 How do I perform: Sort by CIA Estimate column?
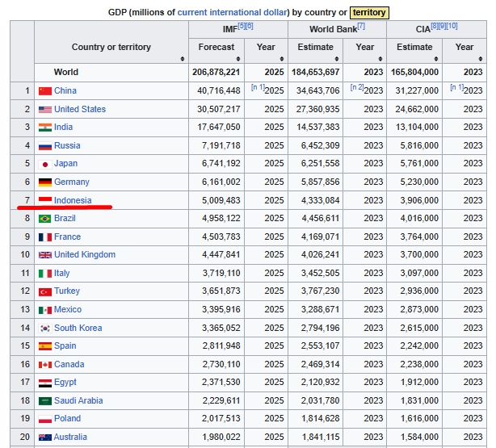click(x=436, y=59)
